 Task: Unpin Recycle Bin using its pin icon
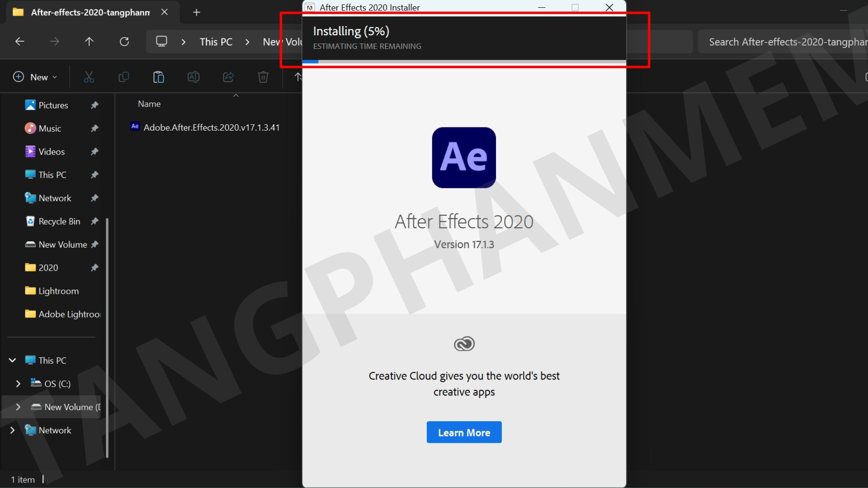click(x=94, y=221)
